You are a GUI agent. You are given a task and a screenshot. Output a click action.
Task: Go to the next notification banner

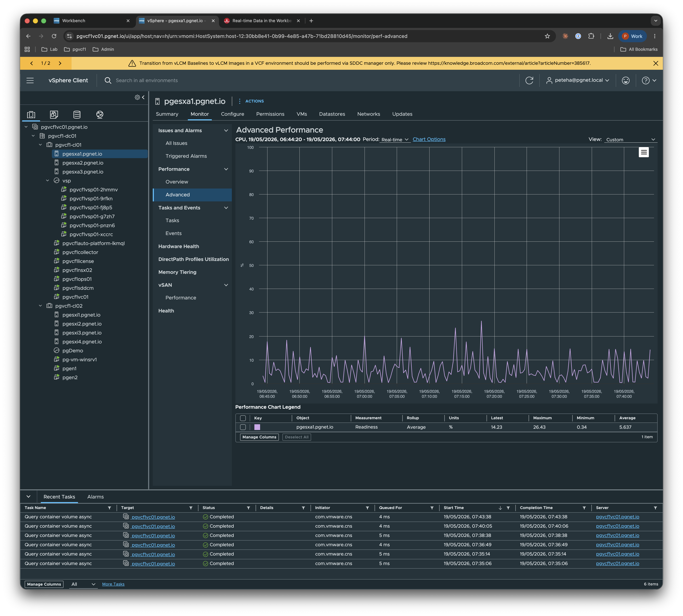point(60,63)
